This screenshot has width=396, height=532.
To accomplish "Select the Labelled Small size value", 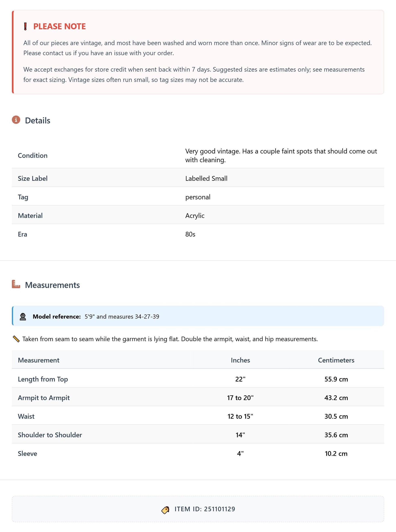I will point(206,178).
